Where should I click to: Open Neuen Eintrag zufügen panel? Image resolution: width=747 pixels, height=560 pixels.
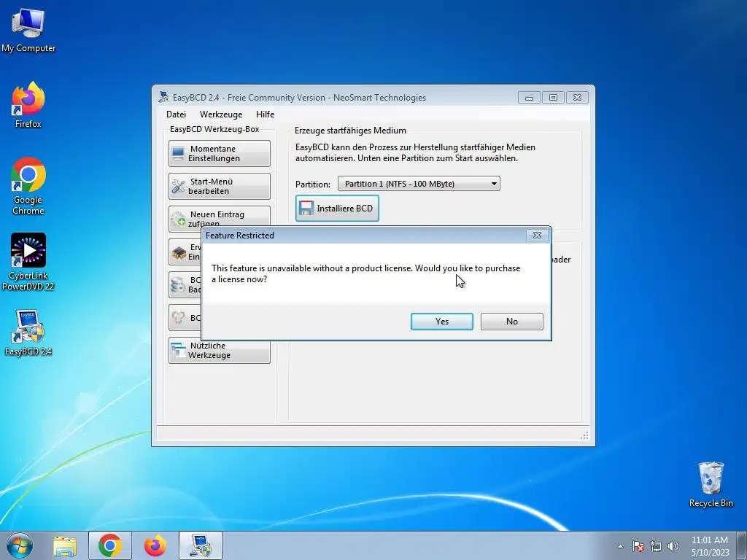pos(219,216)
